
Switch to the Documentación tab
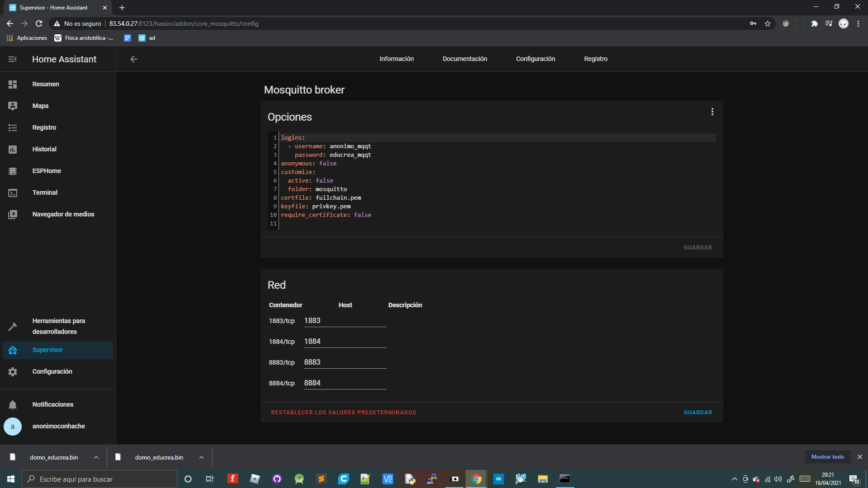465,59
